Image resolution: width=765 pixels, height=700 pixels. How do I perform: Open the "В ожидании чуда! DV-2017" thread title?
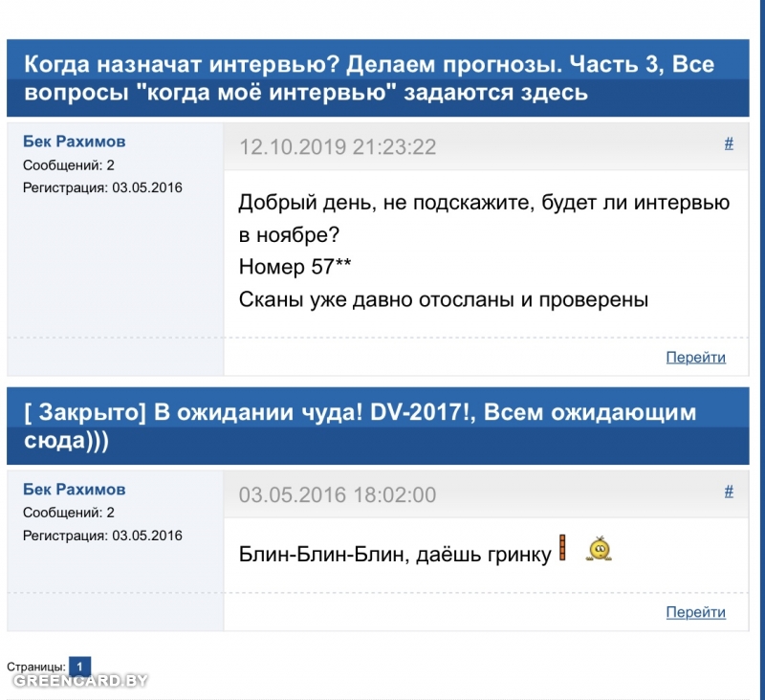coord(361,426)
